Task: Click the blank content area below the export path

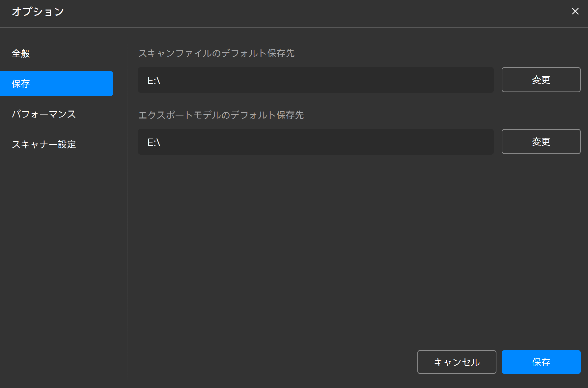Action: [x=329, y=247]
